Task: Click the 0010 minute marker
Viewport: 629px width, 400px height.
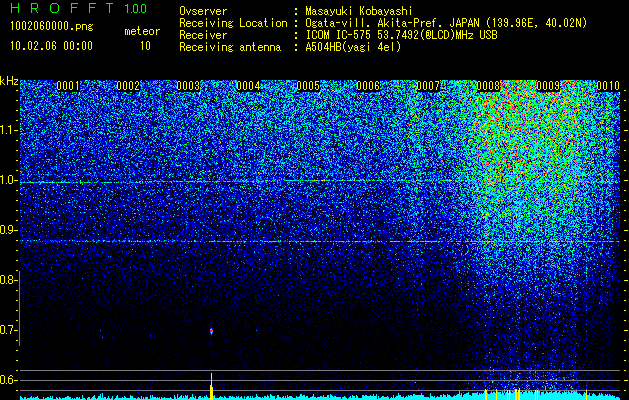Action: [608, 86]
